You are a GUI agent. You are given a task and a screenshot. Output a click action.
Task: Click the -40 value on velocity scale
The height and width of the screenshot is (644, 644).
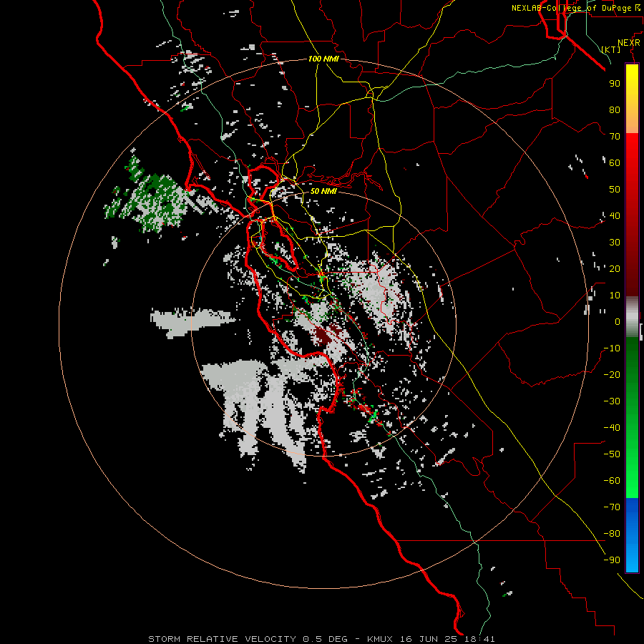[612, 428]
